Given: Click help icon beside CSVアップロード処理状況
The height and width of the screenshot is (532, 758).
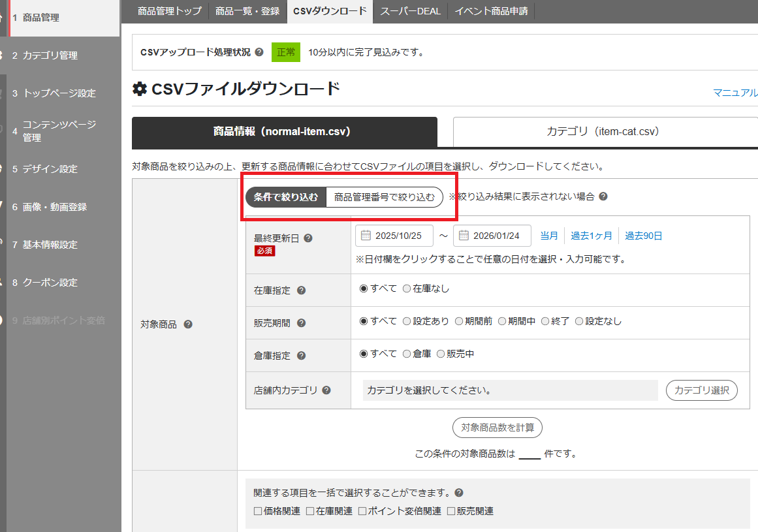Looking at the screenshot, I should coord(259,52).
